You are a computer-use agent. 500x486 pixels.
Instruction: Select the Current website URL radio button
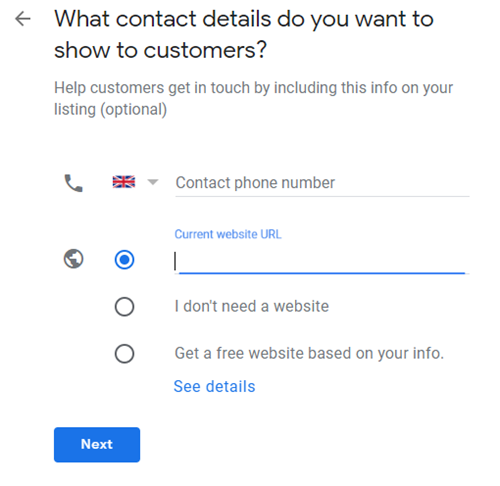(124, 259)
